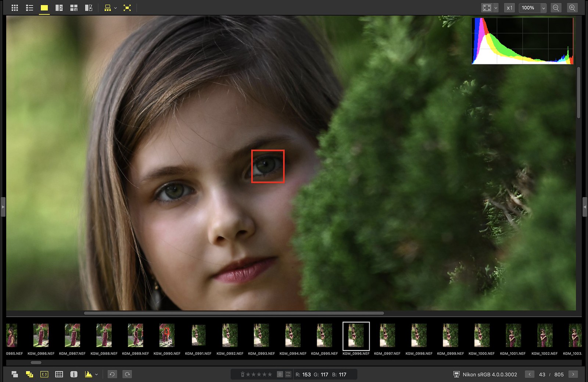Toggle the grey overlapping windows icon
The image size is (588, 382).
tap(15, 374)
